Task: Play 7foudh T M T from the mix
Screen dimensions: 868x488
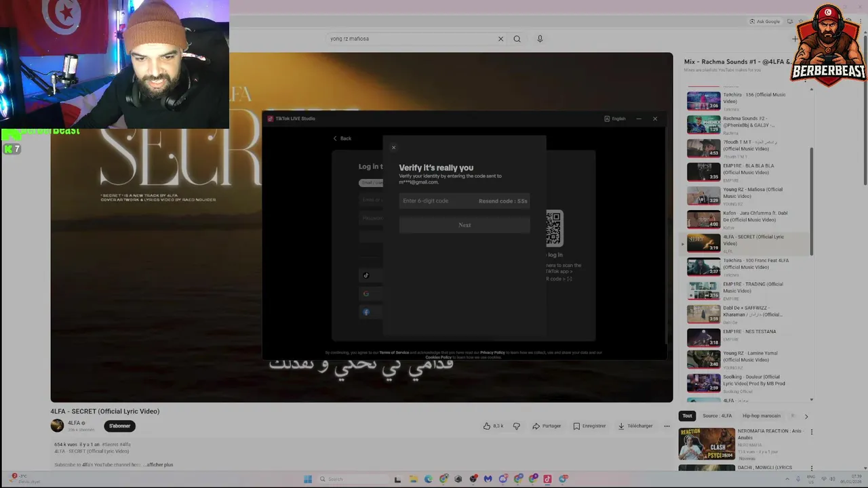Action: [x=746, y=148]
